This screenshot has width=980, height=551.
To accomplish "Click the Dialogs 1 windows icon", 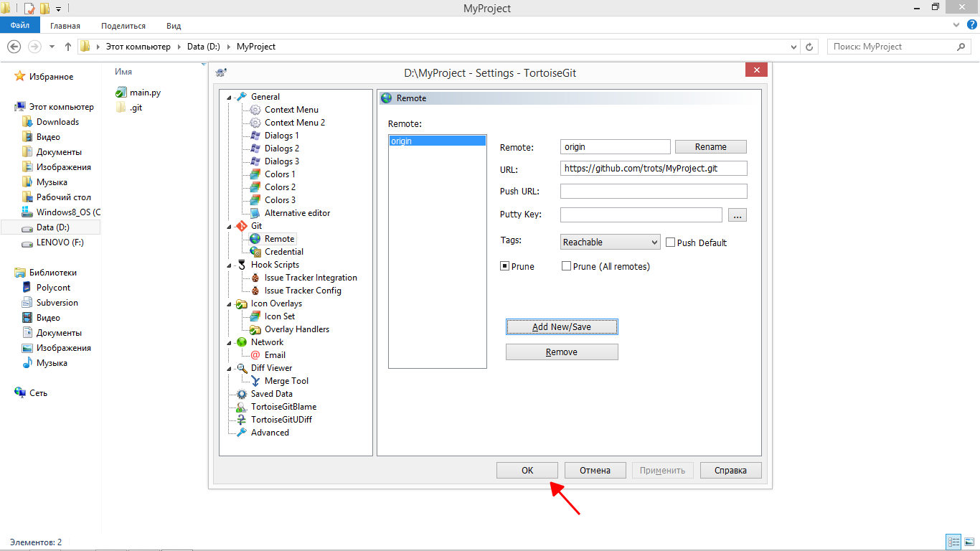I will point(255,136).
